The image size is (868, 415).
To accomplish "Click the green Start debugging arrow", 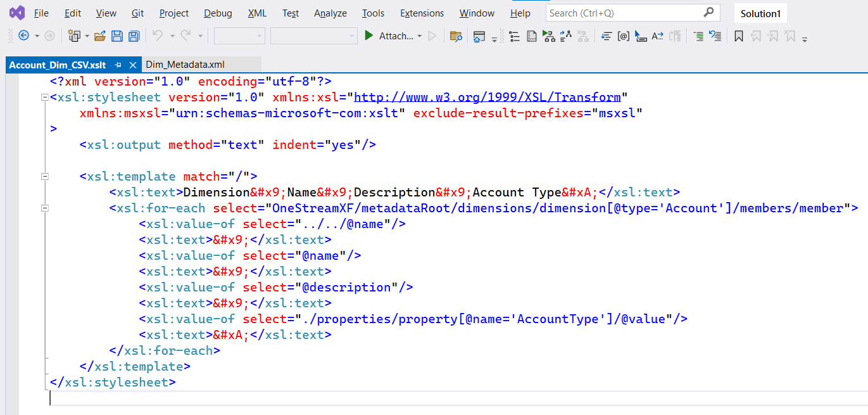I will [x=369, y=36].
